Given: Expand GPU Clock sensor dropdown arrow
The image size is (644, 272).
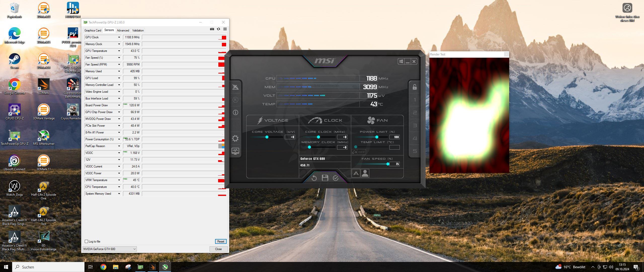Looking at the screenshot, I should pyautogui.click(x=119, y=37).
